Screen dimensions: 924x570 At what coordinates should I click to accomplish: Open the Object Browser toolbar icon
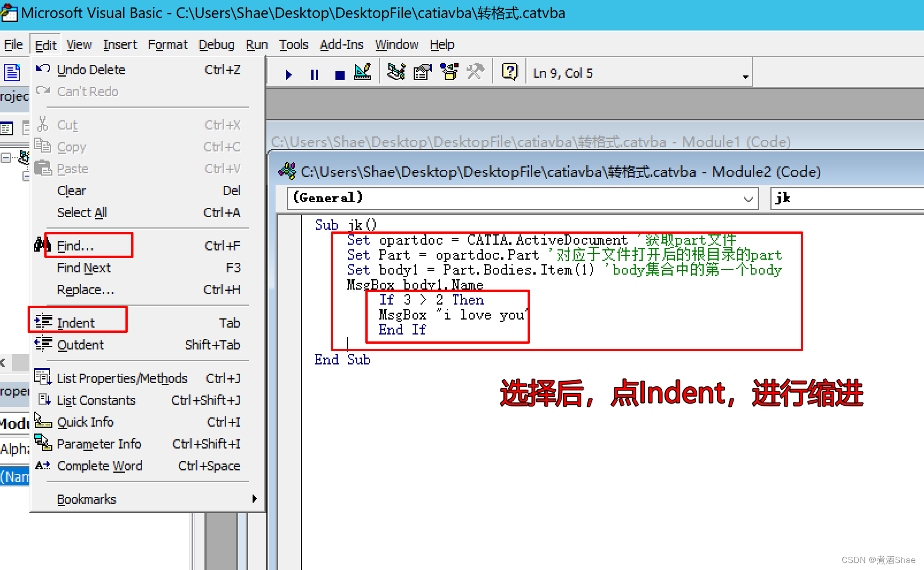pyautogui.click(x=449, y=73)
